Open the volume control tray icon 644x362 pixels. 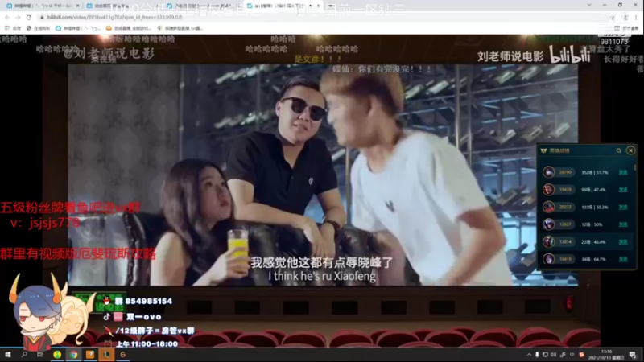[553, 355]
